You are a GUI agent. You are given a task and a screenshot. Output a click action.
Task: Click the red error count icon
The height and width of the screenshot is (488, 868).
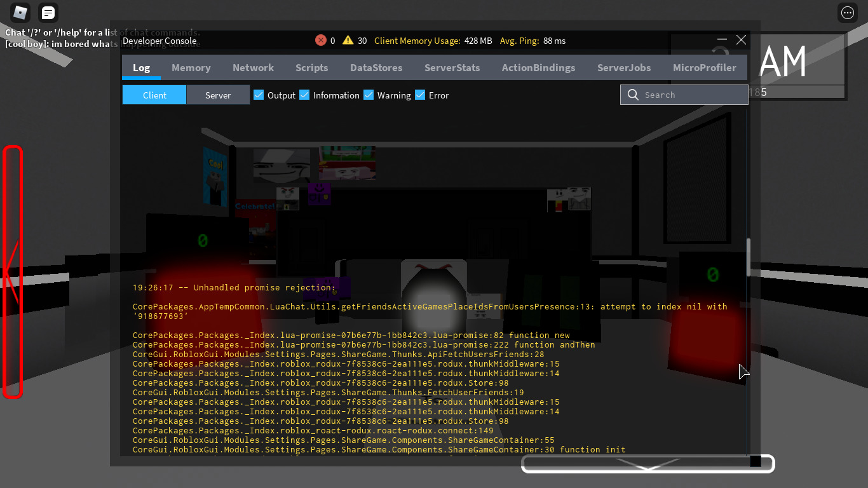click(321, 40)
